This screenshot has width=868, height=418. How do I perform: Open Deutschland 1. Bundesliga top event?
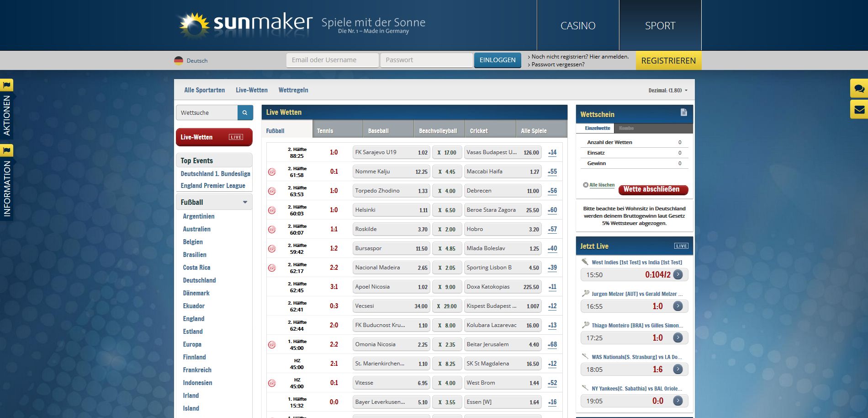[215, 174]
